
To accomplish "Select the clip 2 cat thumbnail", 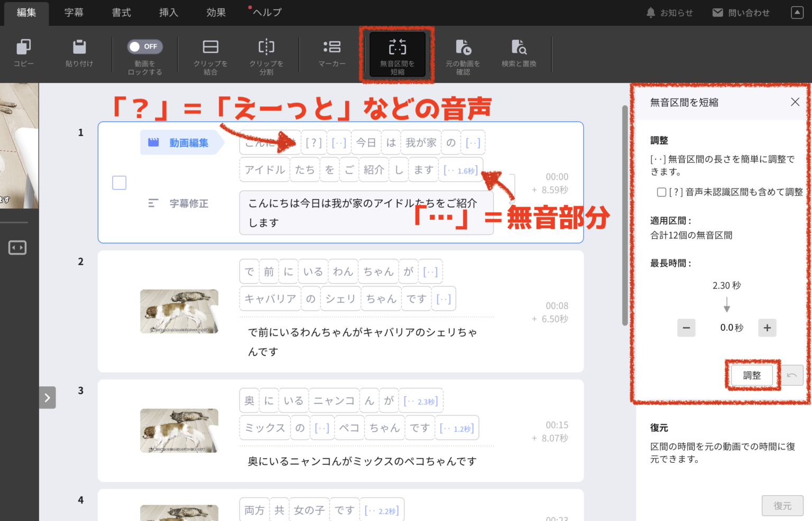I will (x=179, y=311).
